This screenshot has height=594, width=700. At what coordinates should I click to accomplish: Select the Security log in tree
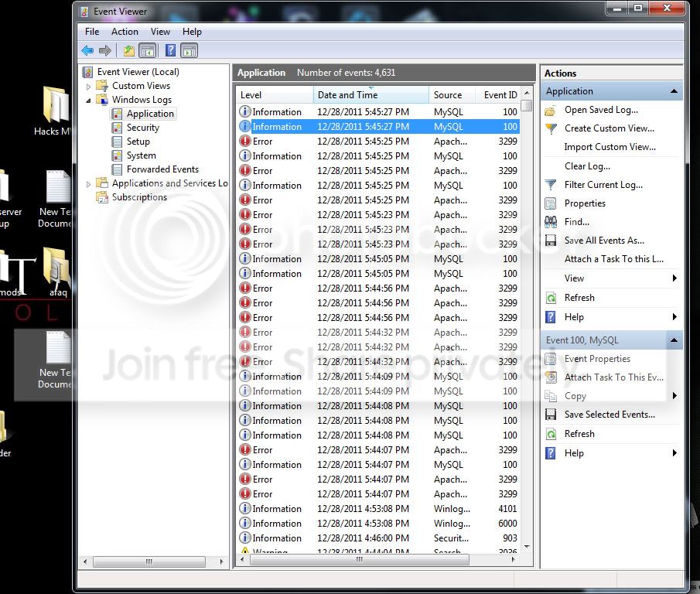click(x=143, y=128)
